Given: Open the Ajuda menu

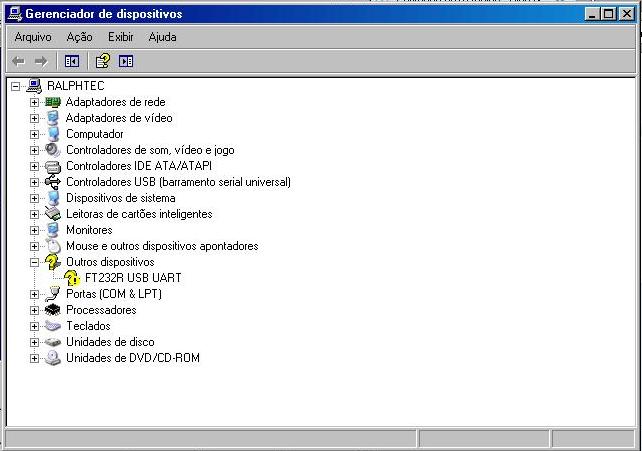Looking at the screenshot, I should point(163,37).
